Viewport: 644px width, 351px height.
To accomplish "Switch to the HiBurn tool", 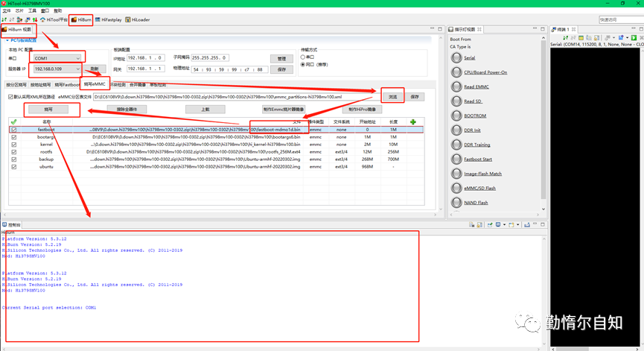I will (81, 19).
